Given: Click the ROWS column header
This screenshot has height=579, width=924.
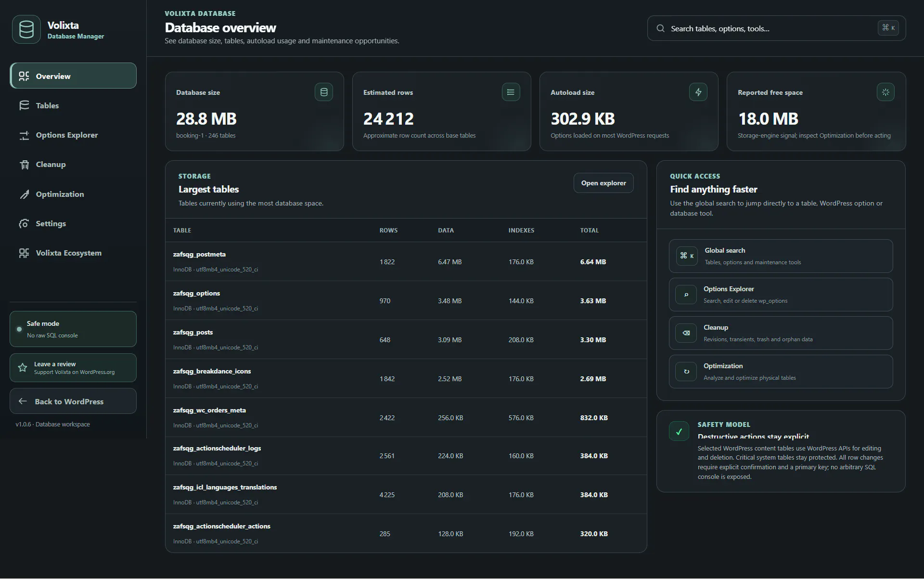Looking at the screenshot, I should pyautogui.click(x=388, y=231).
